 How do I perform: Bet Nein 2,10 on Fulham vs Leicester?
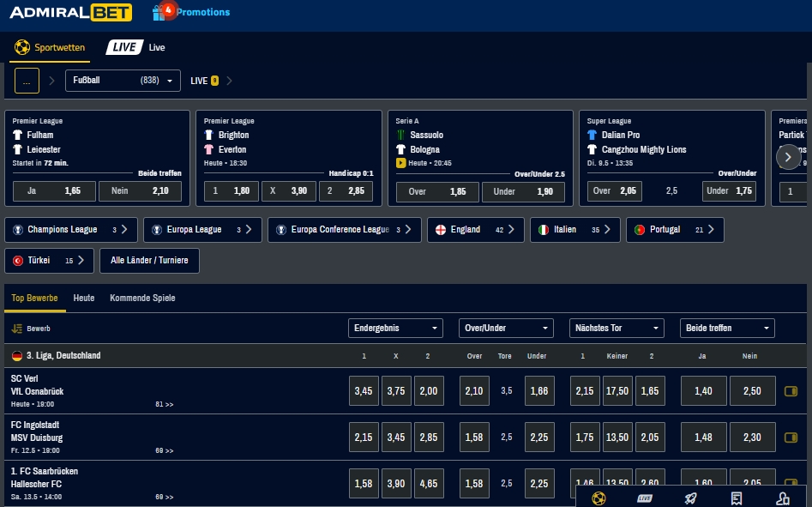click(141, 191)
